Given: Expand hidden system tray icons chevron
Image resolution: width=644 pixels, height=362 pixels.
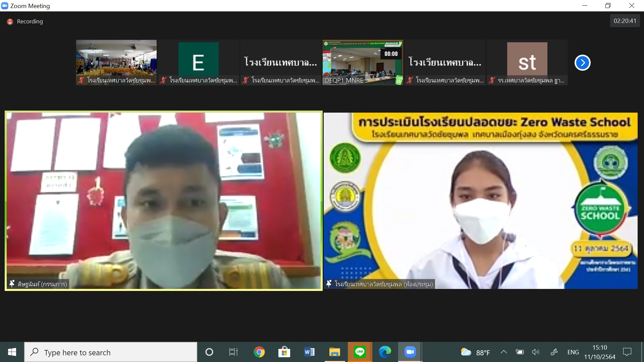Looking at the screenshot, I should (503, 352).
